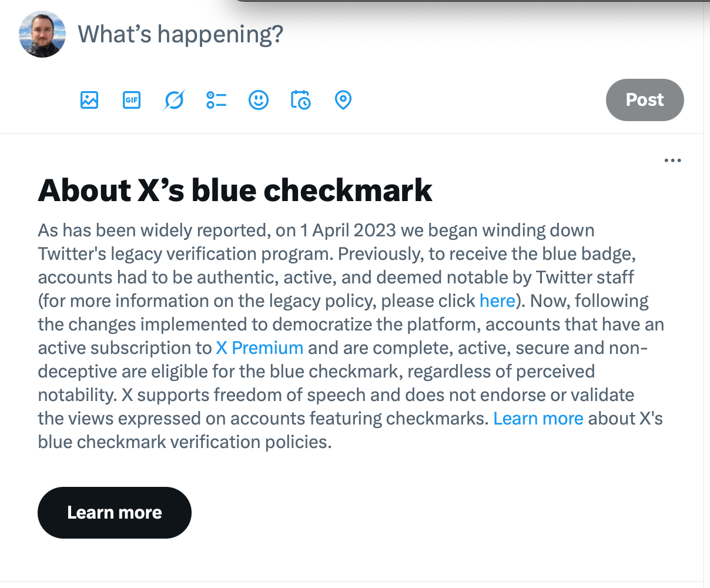Tag a location with the pin icon
The height and width of the screenshot is (588, 710).
pos(343,100)
